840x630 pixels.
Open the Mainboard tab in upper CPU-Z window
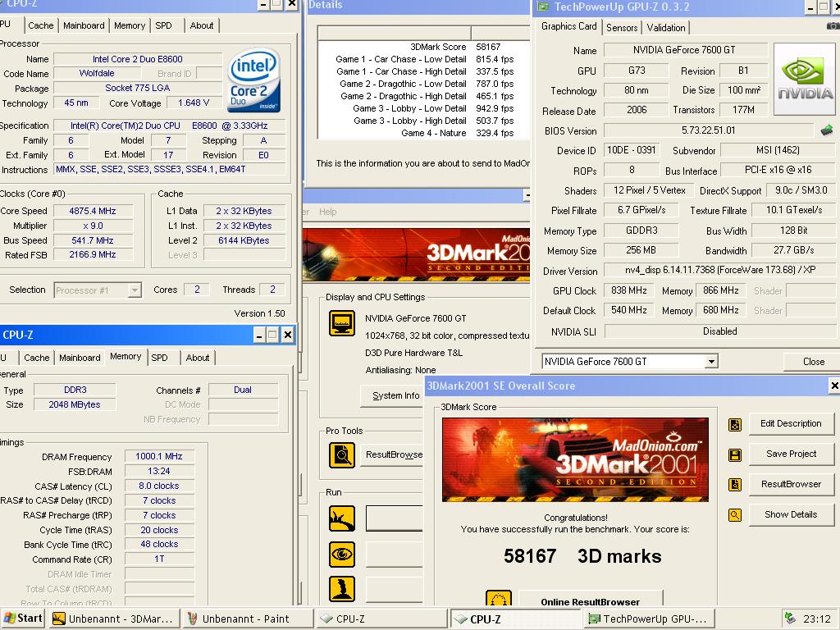pyautogui.click(x=84, y=25)
